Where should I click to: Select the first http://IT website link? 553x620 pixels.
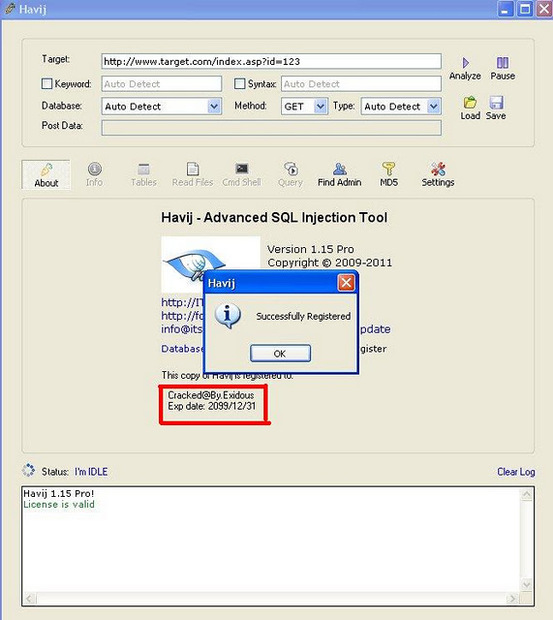click(x=182, y=302)
